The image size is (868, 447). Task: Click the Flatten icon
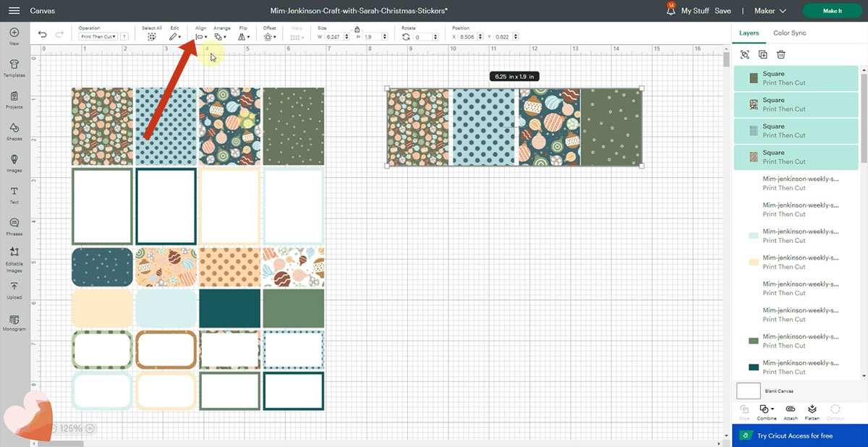tap(812, 411)
